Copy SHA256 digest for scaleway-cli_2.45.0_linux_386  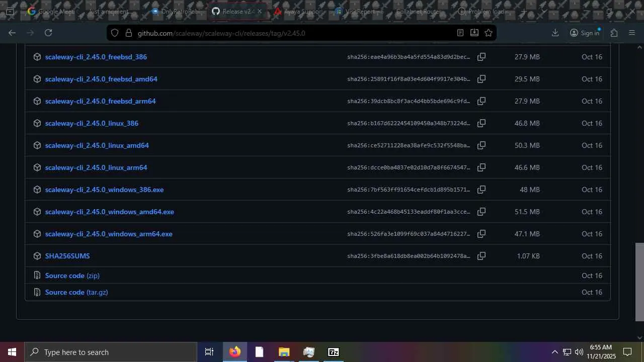pos(481,123)
